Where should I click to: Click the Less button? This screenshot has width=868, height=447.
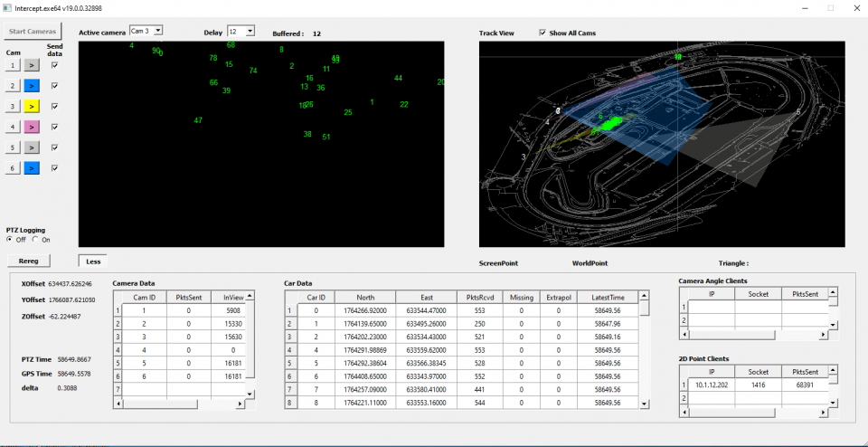click(93, 261)
